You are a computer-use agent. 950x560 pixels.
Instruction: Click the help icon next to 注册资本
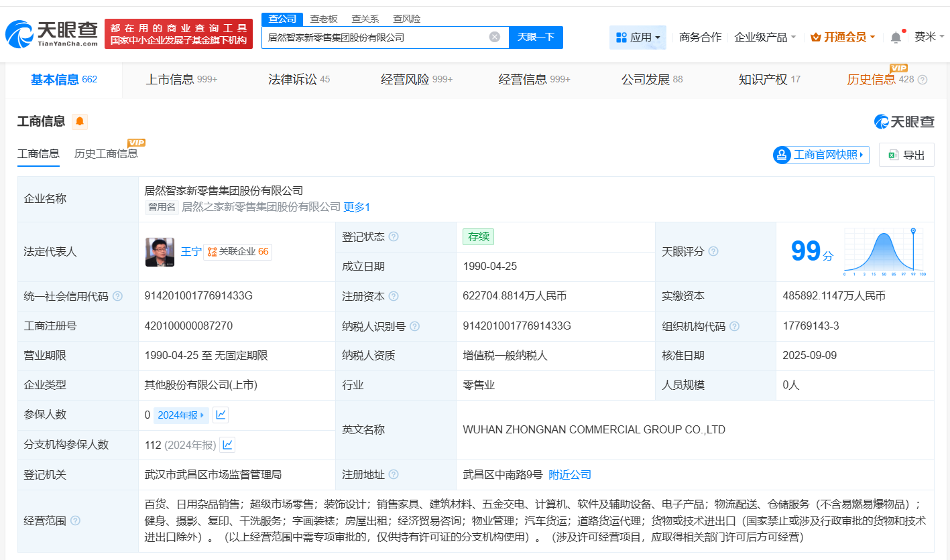point(394,296)
